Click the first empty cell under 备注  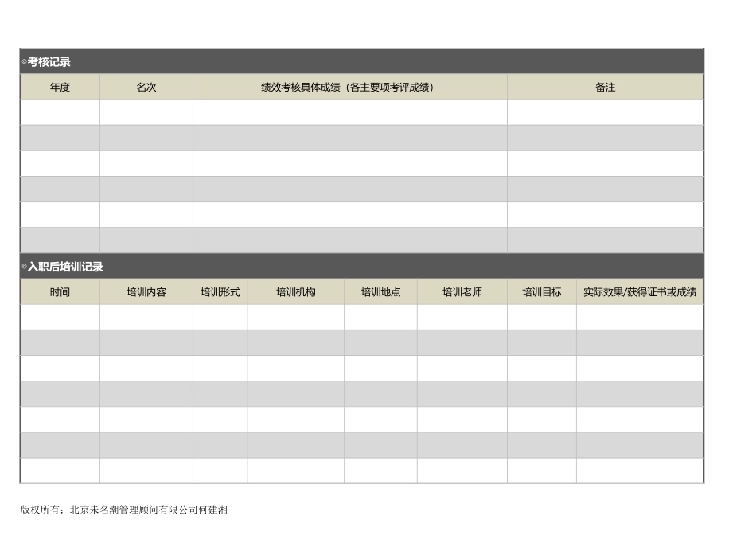tap(605, 112)
